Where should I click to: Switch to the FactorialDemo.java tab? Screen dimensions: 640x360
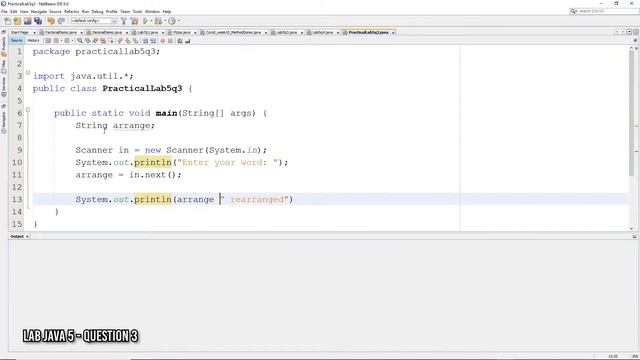(60, 32)
